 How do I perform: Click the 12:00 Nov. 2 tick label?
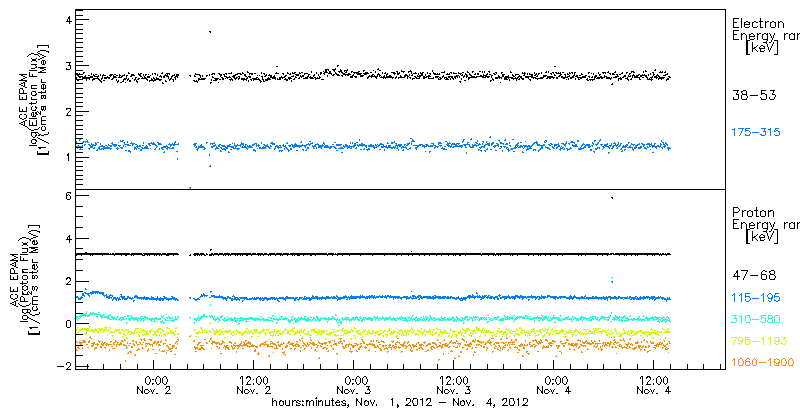pos(254,386)
